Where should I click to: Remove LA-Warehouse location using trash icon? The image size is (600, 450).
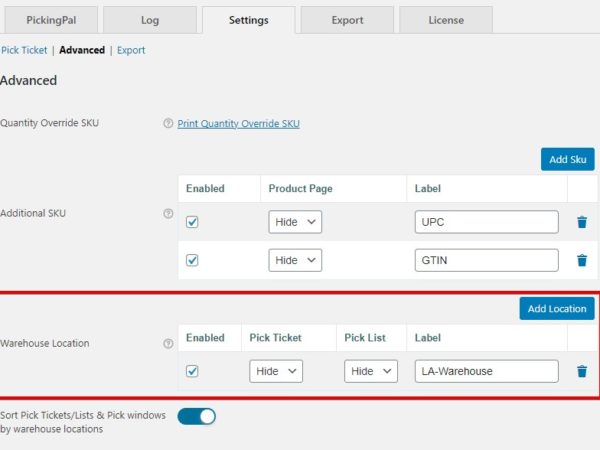(581, 371)
